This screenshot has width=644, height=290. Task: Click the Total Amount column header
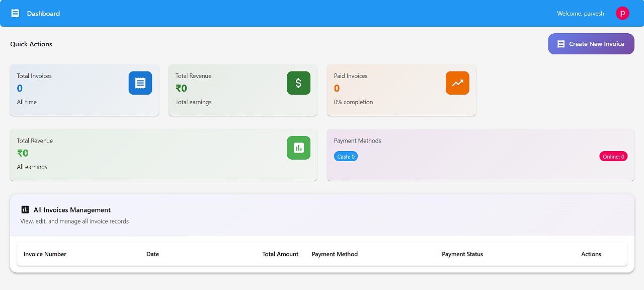(x=280, y=254)
